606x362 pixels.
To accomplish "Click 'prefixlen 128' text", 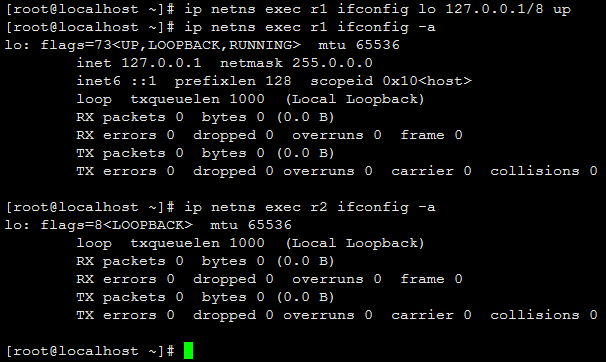I will (233, 81).
